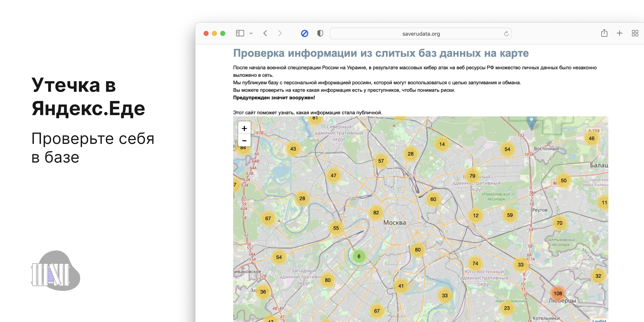Click the cluster marked 57
Viewport: 644px width, 322px height.
pyautogui.click(x=381, y=161)
